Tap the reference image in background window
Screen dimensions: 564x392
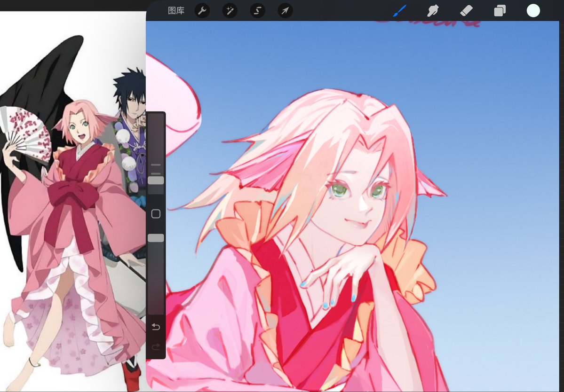click(x=72, y=201)
